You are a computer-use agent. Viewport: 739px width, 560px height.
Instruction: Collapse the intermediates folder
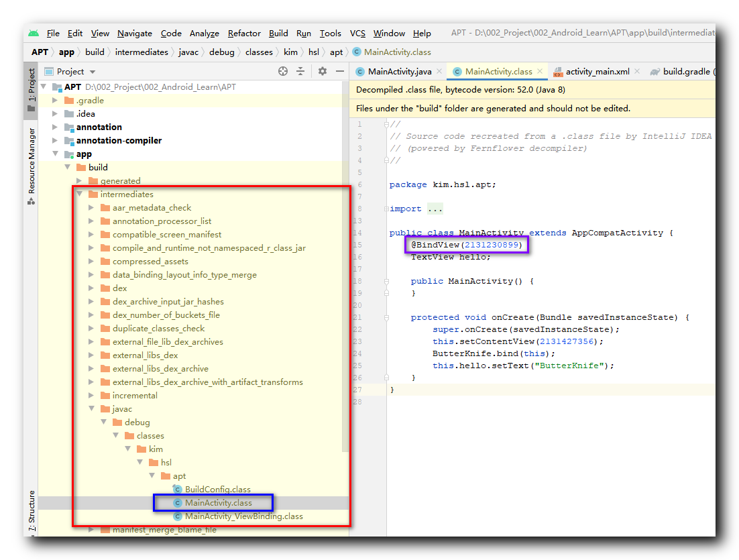click(80, 194)
